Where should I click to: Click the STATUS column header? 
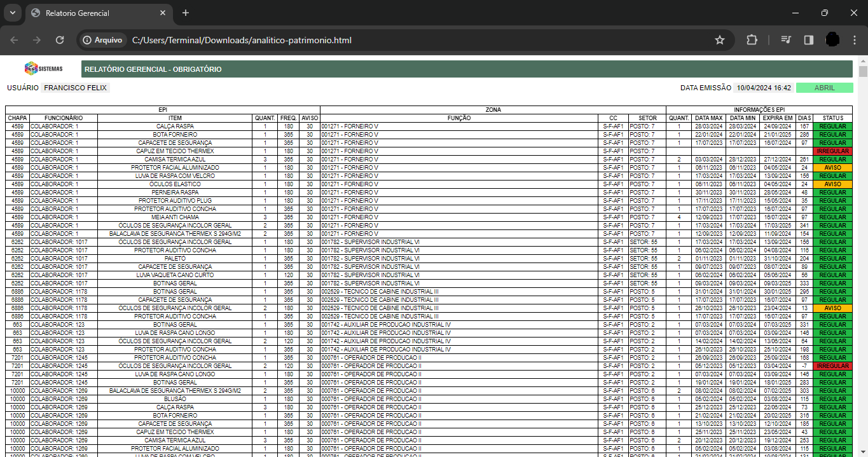(x=832, y=118)
